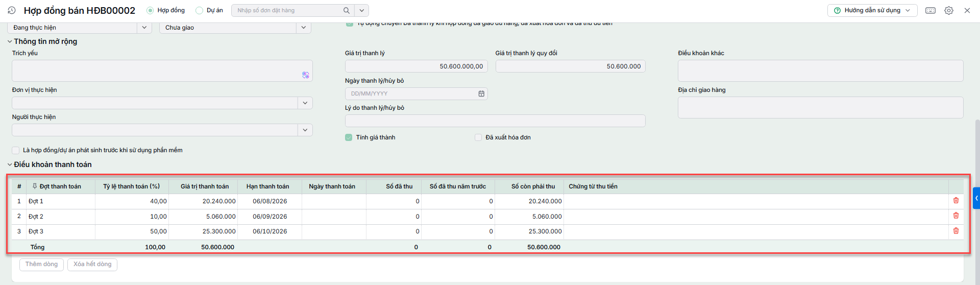Viewport: 980px width, 285px height.
Task: Tick the contract arose before software checkbox
Action: pyautogui.click(x=16, y=150)
